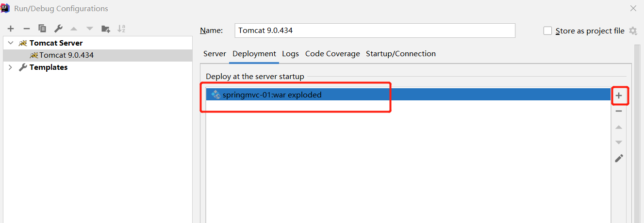Edit artifact with pencil icon
The width and height of the screenshot is (644, 223).
(619, 158)
